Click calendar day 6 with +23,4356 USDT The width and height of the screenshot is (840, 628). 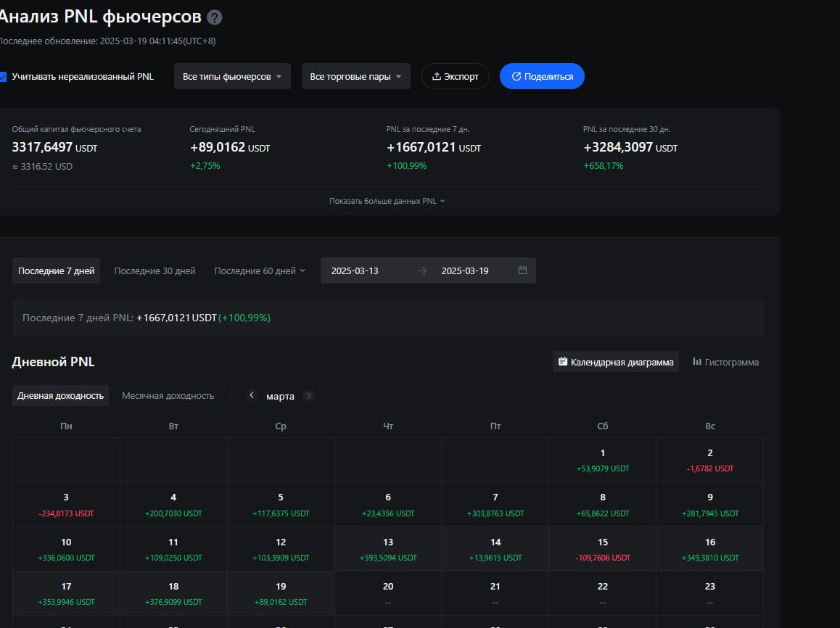(x=388, y=504)
